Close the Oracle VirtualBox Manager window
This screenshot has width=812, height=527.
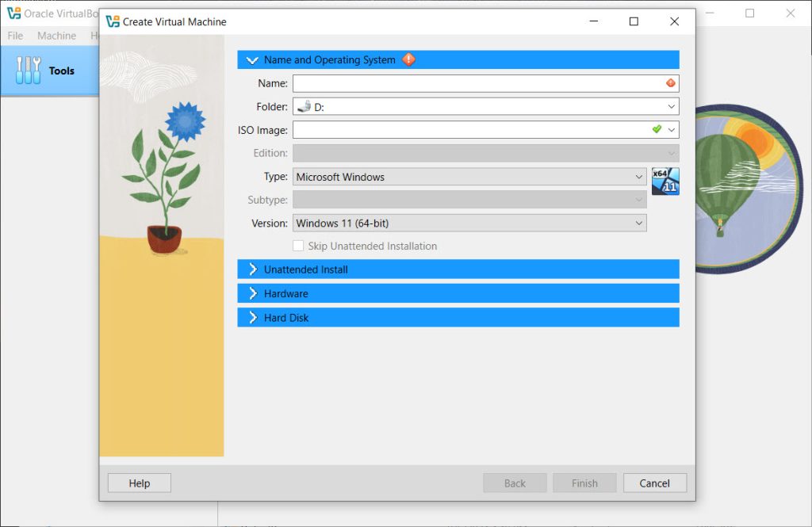click(x=791, y=13)
